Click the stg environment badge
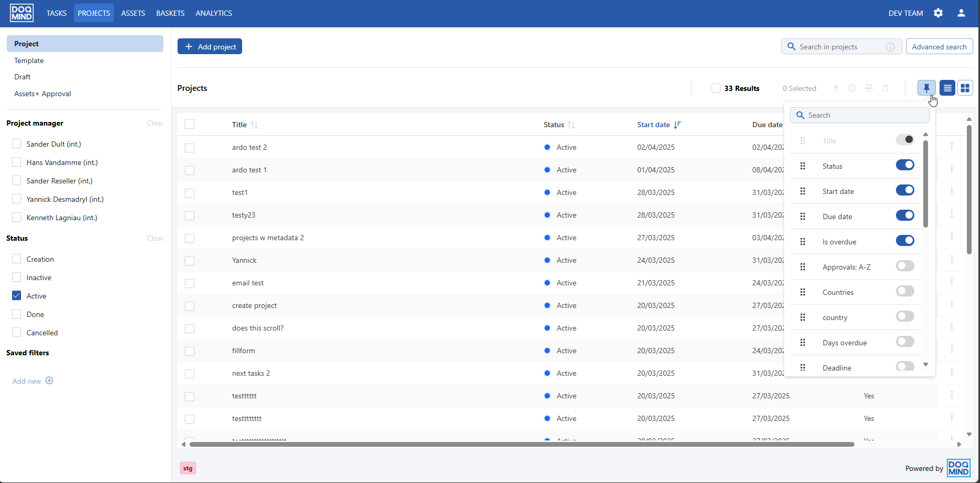 [188, 468]
